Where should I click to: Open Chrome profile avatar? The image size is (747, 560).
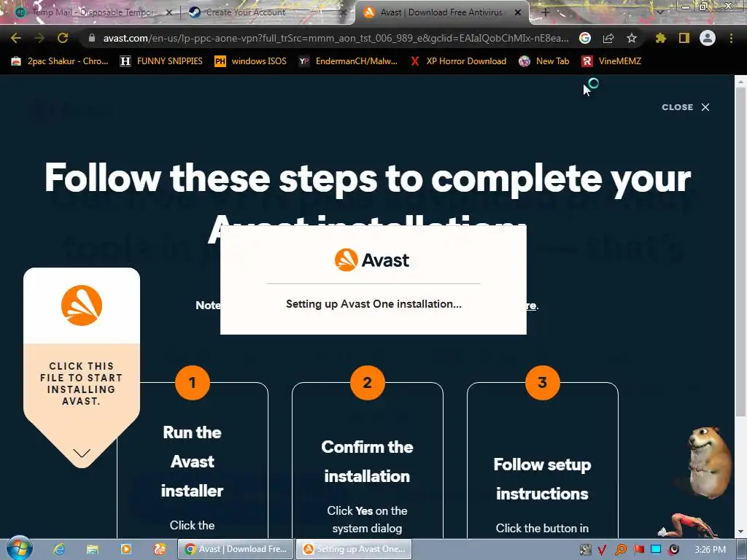click(x=708, y=38)
